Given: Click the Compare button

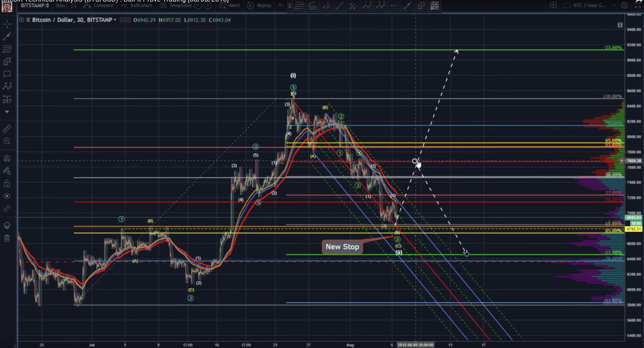Looking at the screenshot, I should tap(98, 5).
